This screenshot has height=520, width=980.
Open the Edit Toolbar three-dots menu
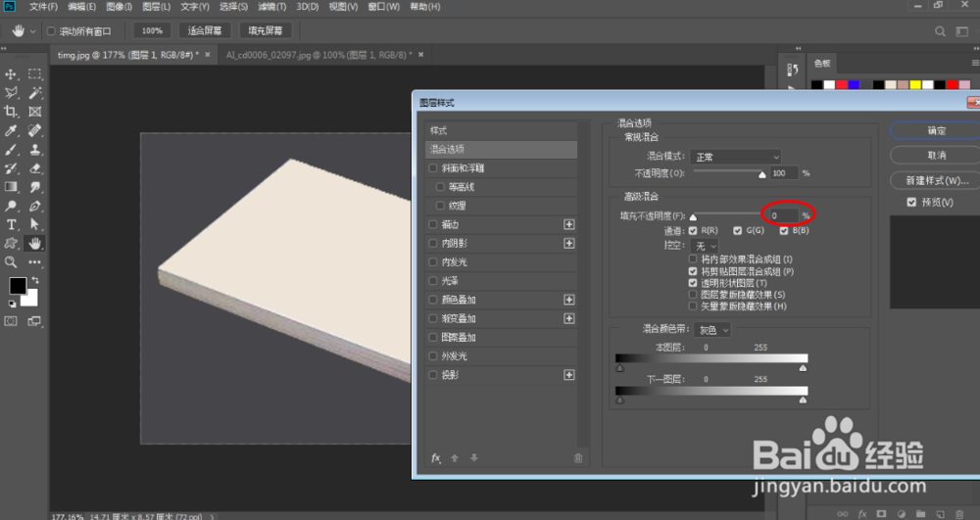click(x=35, y=262)
